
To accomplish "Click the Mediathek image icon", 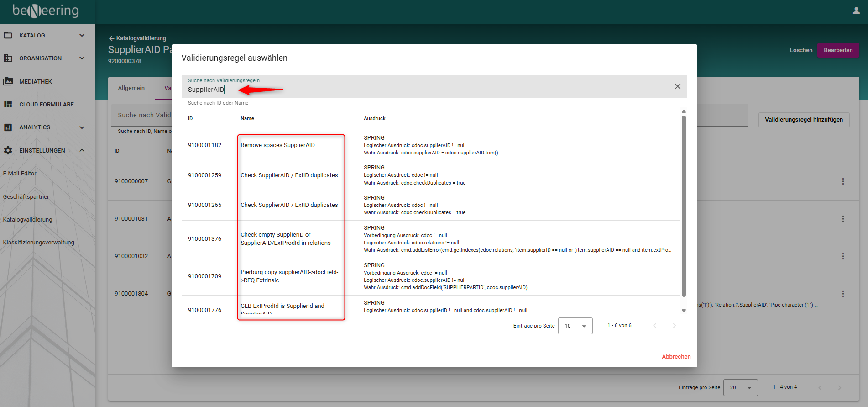I will tap(8, 81).
